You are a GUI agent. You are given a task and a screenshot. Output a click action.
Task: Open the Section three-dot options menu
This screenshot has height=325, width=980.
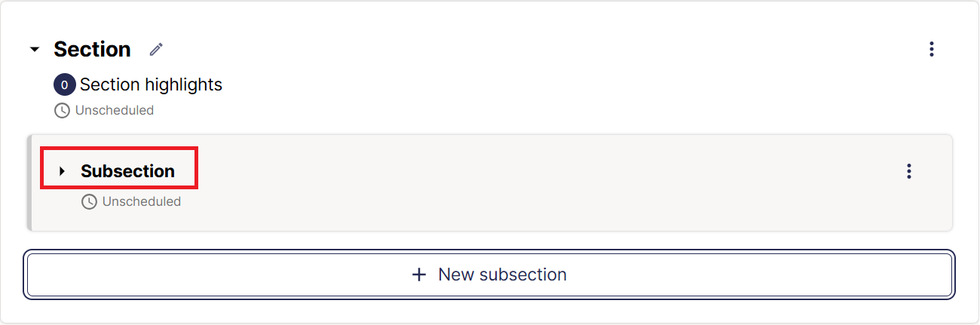[x=932, y=50]
